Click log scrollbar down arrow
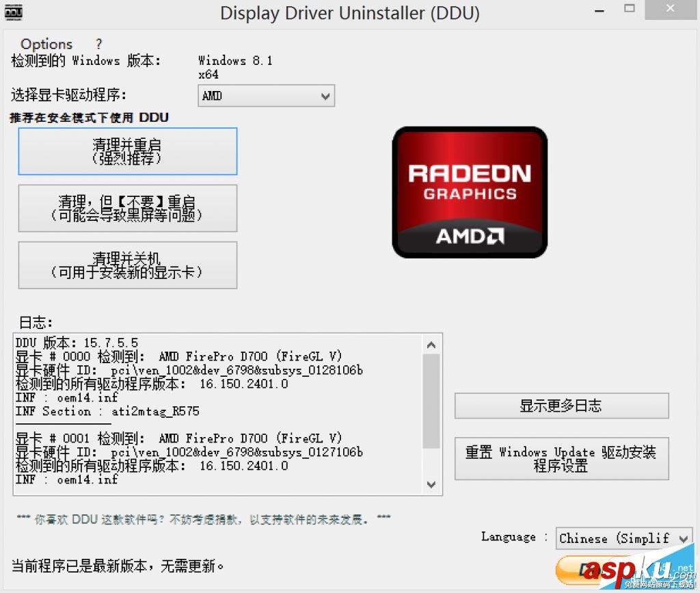700x593 pixels. (431, 484)
